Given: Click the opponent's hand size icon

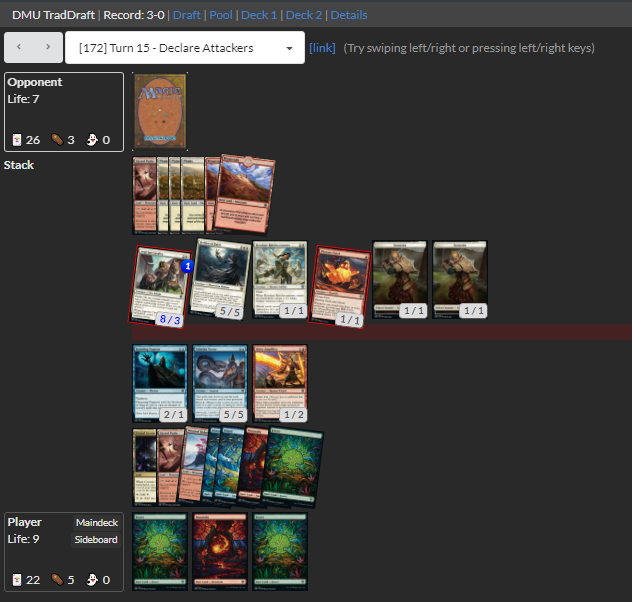Looking at the screenshot, I should pos(57,139).
